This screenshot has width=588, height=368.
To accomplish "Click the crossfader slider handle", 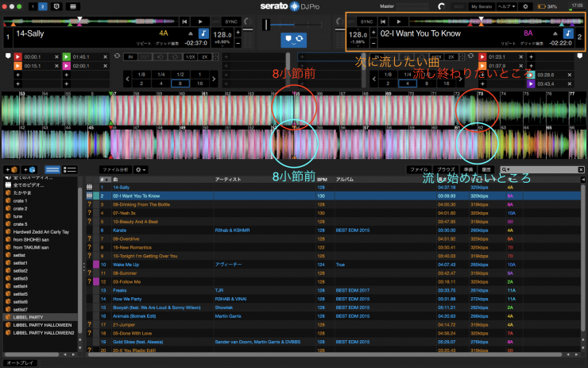I will pos(266,25).
